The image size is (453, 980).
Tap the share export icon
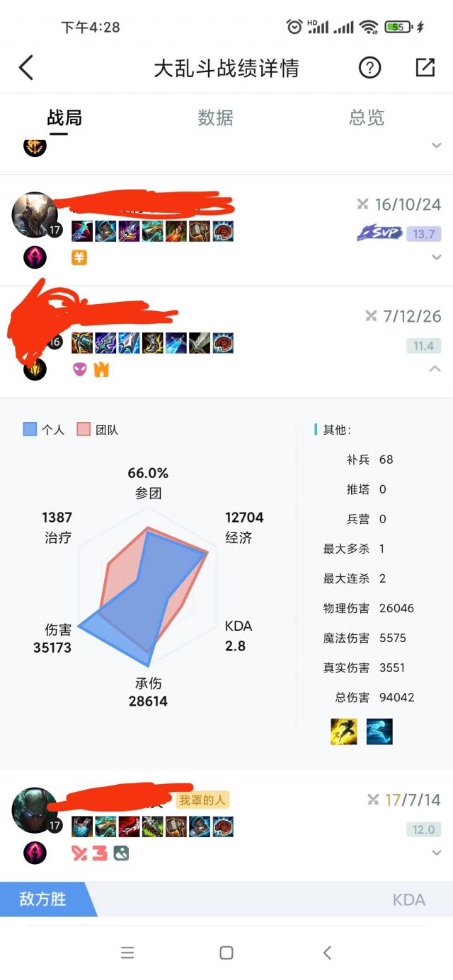point(425,67)
